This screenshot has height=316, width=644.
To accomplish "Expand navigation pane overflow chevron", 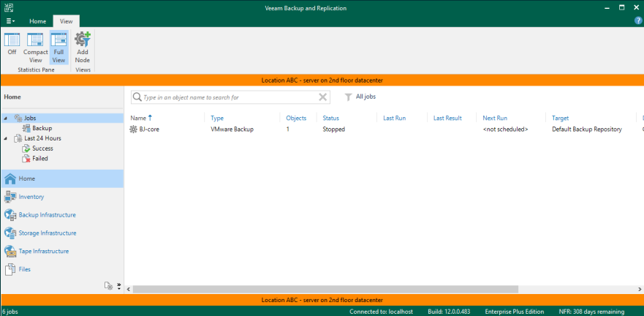I will click(119, 286).
